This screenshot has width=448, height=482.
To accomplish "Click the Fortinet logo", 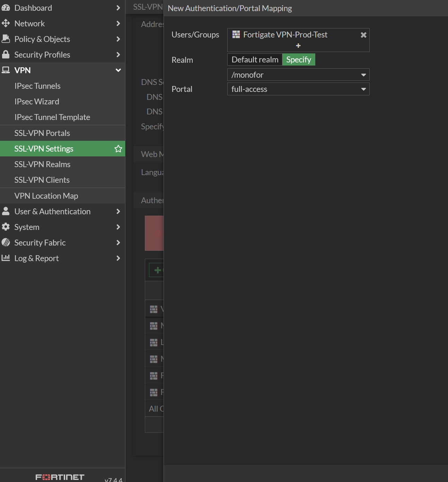I will click(60, 477).
